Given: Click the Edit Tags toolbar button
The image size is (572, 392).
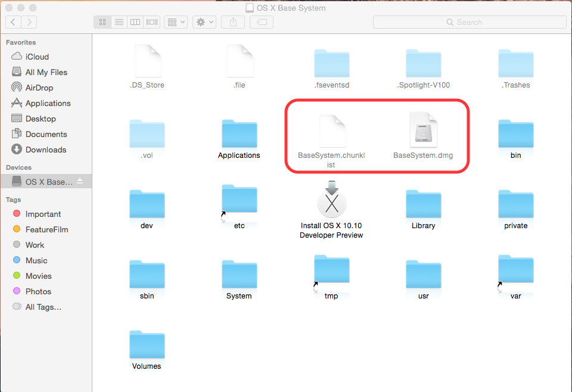Looking at the screenshot, I should click(262, 22).
